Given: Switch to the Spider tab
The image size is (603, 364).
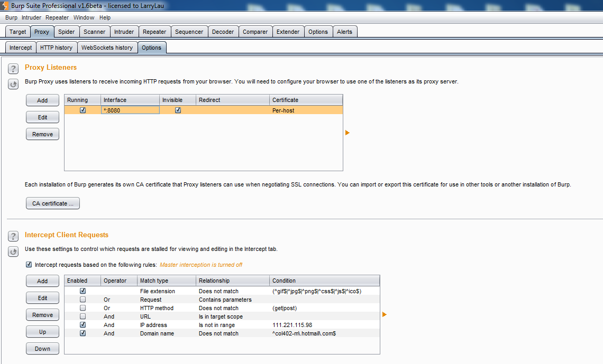Looking at the screenshot, I should point(67,32).
